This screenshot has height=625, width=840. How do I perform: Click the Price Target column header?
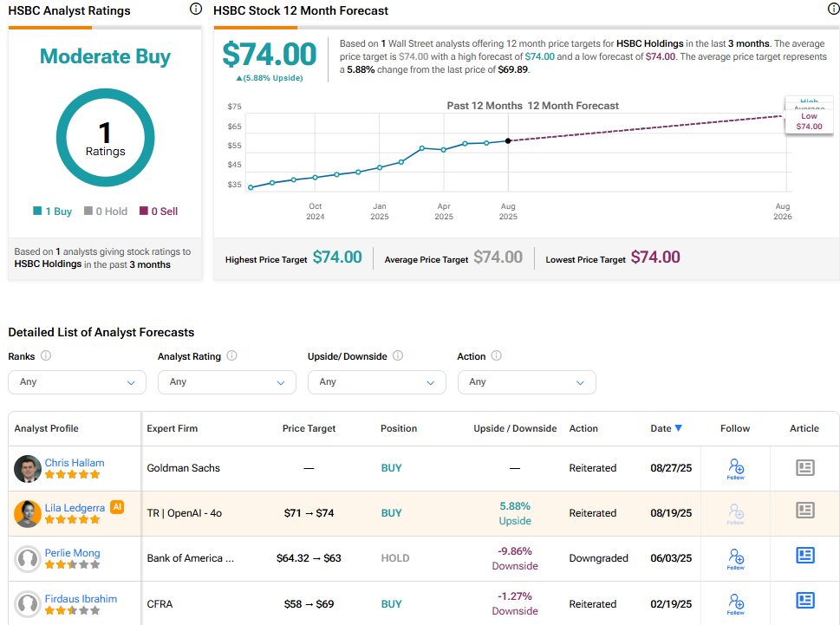pyautogui.click(x=309, y=428)
